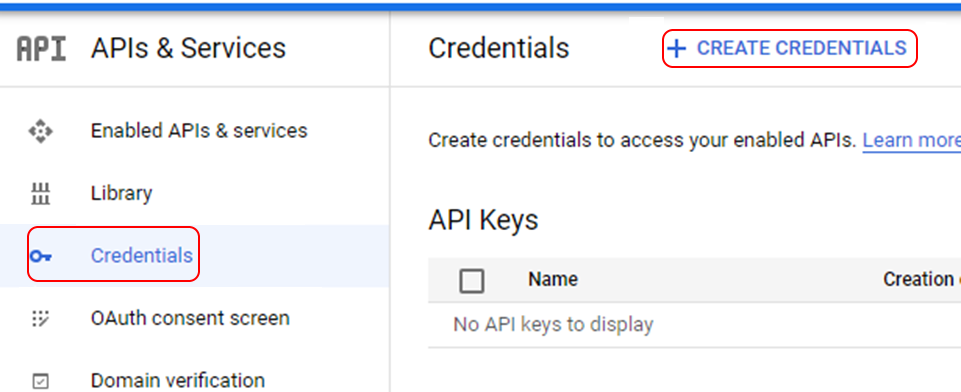Click the Credentials key icon
Viewport: 961px width, 392px height.
coord(40,256)
